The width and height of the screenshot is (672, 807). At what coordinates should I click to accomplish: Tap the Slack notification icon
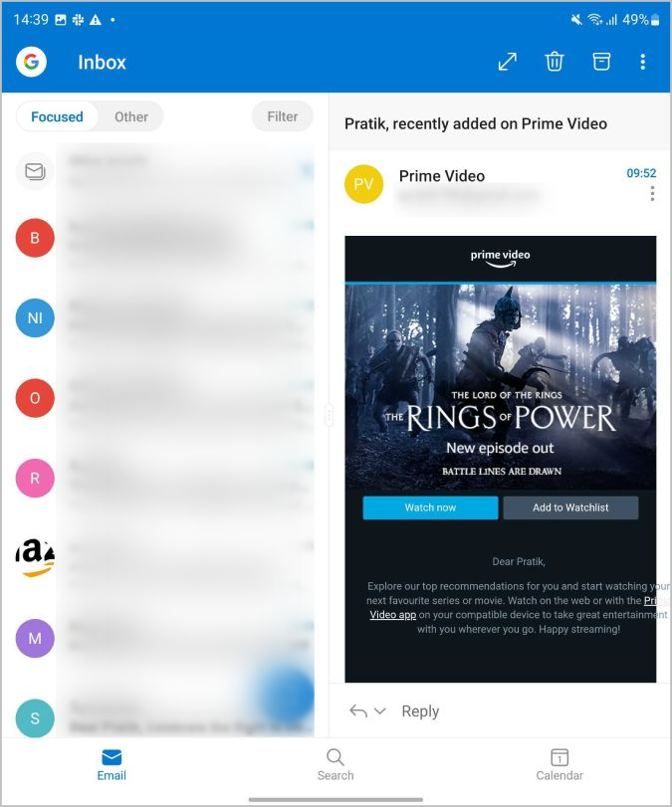point(79,20)
